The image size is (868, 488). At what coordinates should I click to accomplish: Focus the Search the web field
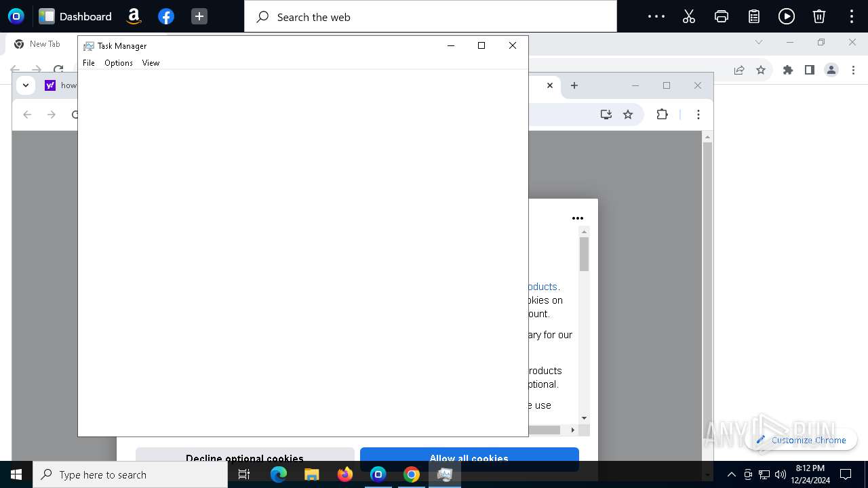[x=431, y=17]
